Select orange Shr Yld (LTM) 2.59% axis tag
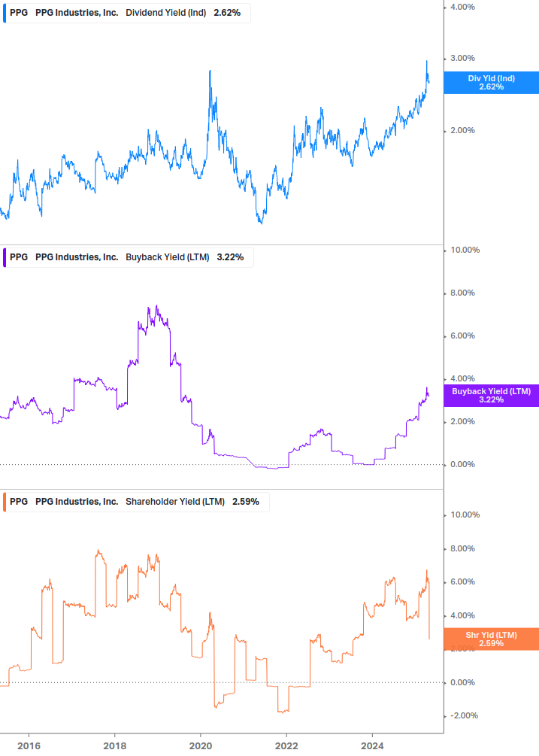The height and width of the screenshot is (756, 539). click(492, 639)
